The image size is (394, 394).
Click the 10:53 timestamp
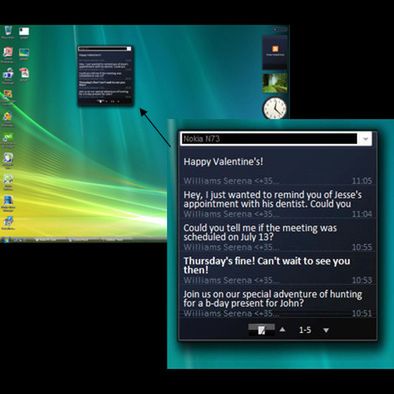point(362,280)
